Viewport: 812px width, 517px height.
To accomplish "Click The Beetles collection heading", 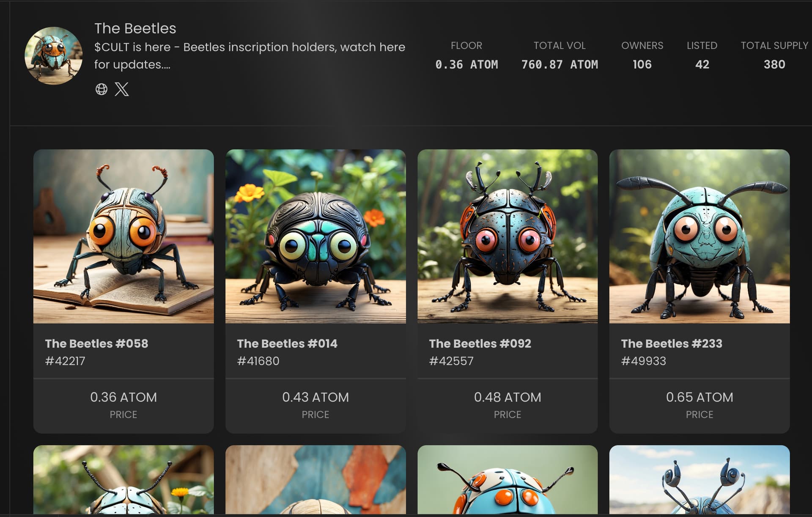I will click(135, 28).
